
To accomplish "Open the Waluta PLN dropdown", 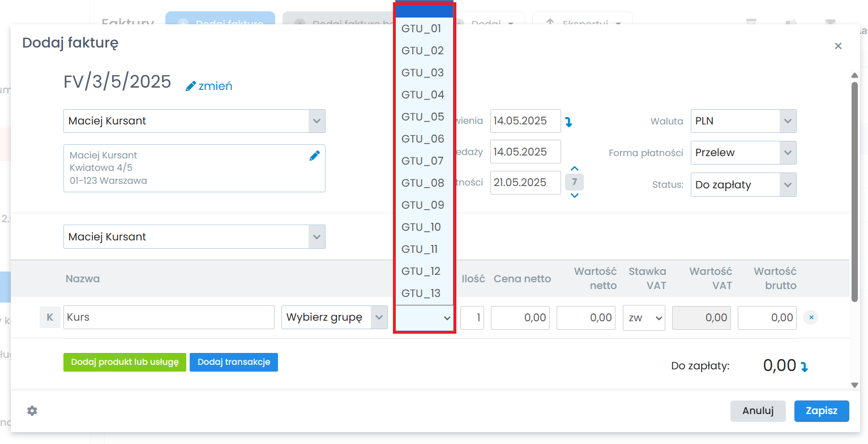I will [x=743, y=121].
